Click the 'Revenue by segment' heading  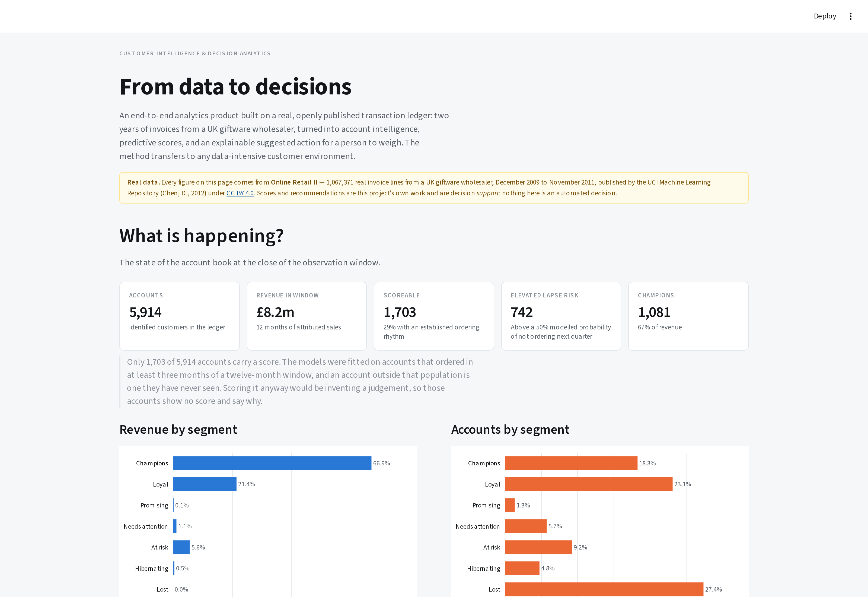pyautogui.click(x=178, y=429)
